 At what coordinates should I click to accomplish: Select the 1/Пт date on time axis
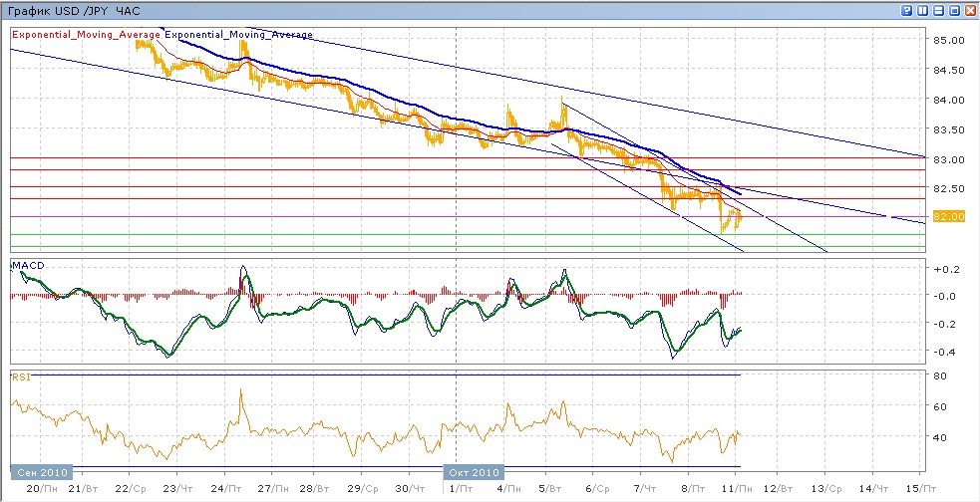click(x=461, y=488)
